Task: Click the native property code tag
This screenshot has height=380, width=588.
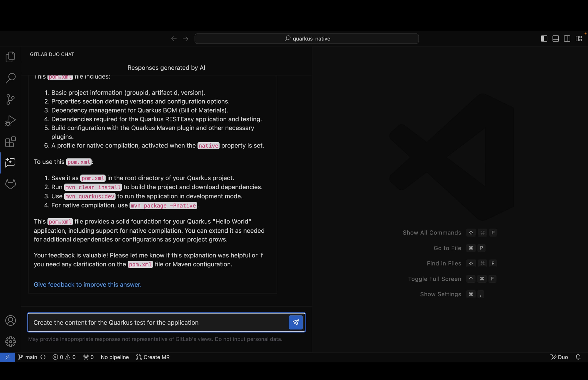Action: 209,146
